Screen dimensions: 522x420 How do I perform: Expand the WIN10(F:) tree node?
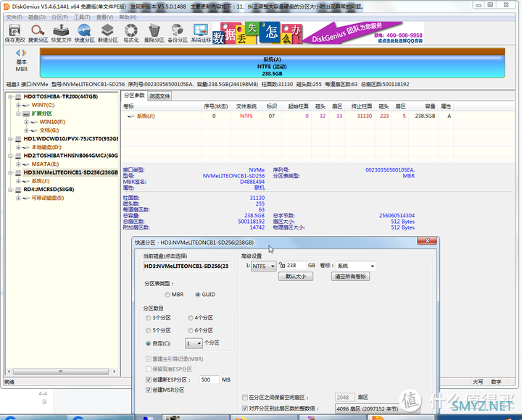26,122
